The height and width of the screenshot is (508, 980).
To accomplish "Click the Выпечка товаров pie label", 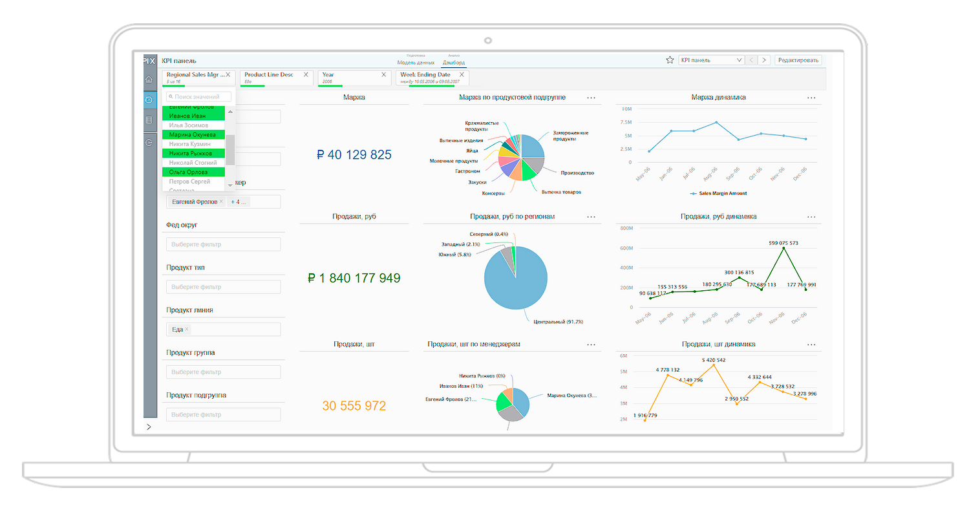I will 561,192.
